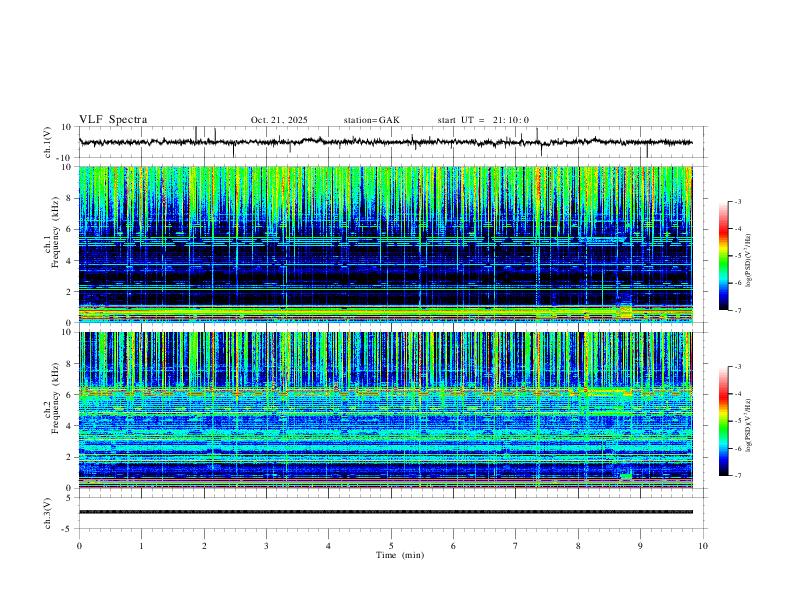Click inside the ch.2 spectrogram panel
Screen dimensions: 792x612
[385, 410]
